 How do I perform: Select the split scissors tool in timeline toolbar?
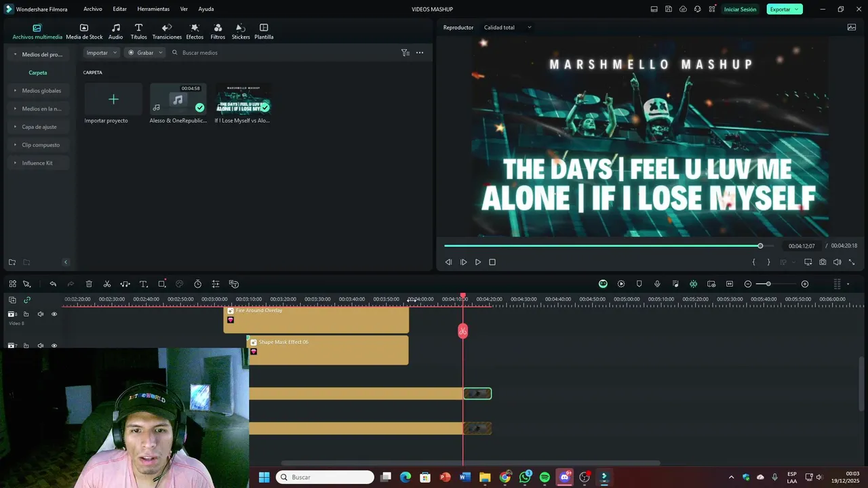(107, 284)
